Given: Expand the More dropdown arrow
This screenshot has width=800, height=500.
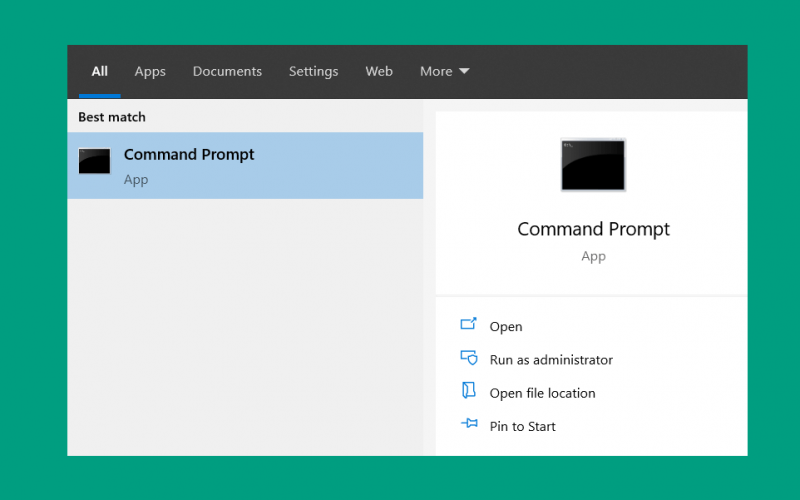Looking at the screenshot, I should pyautogui.click(x=464, y=71).
